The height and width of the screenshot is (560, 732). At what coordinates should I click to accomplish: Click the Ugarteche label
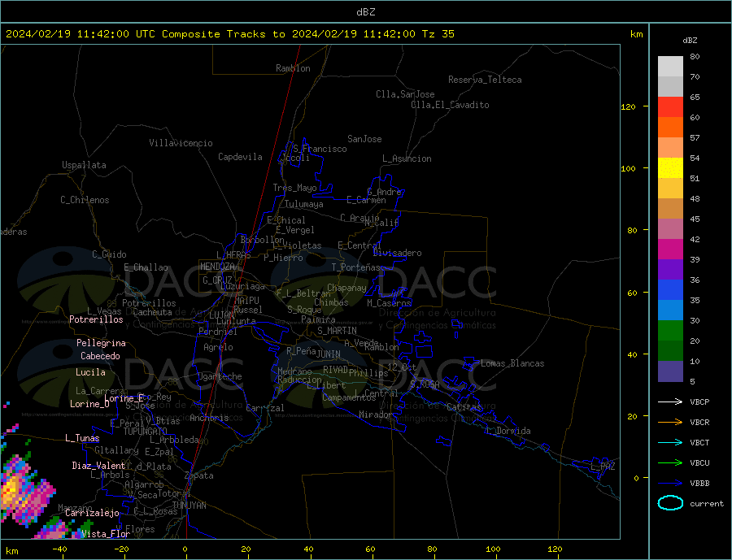tap(220, 376)
